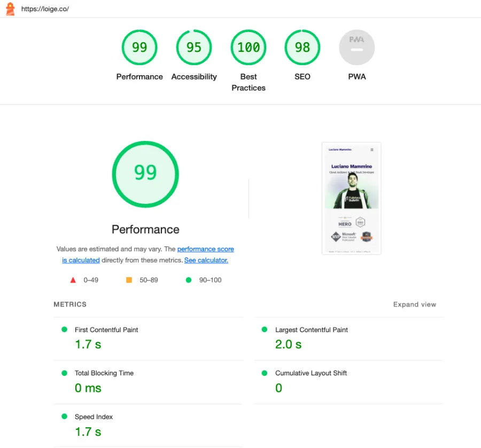The image size is (481, 448).
Task: Click the page screenshot thumbnail
Action: 351,198
